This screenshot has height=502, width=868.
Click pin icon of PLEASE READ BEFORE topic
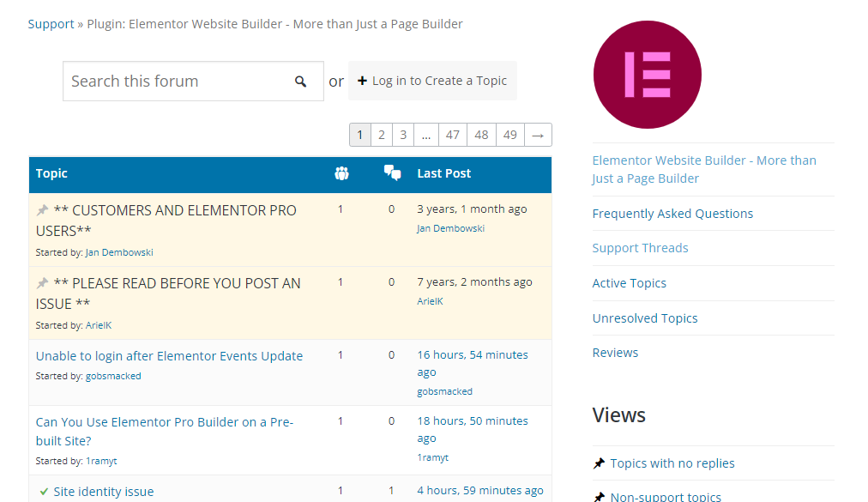42,284
